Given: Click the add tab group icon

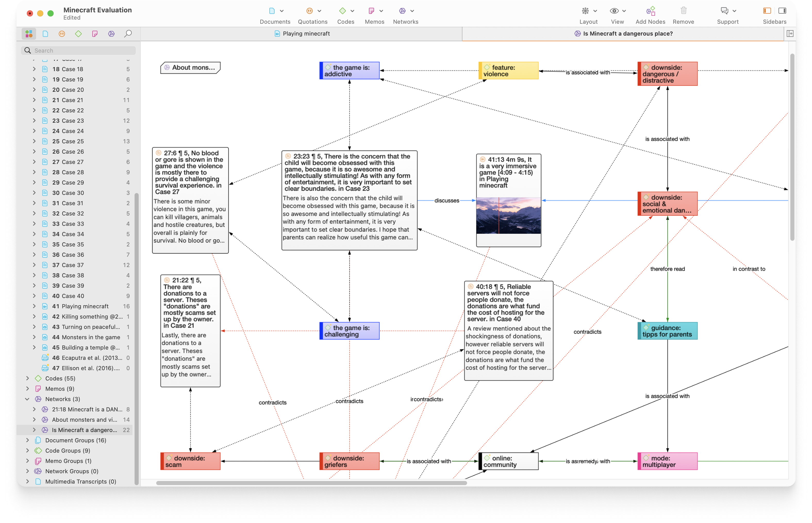Looking at the screenshot, I should pyautogui.click(x=790, y=34).
